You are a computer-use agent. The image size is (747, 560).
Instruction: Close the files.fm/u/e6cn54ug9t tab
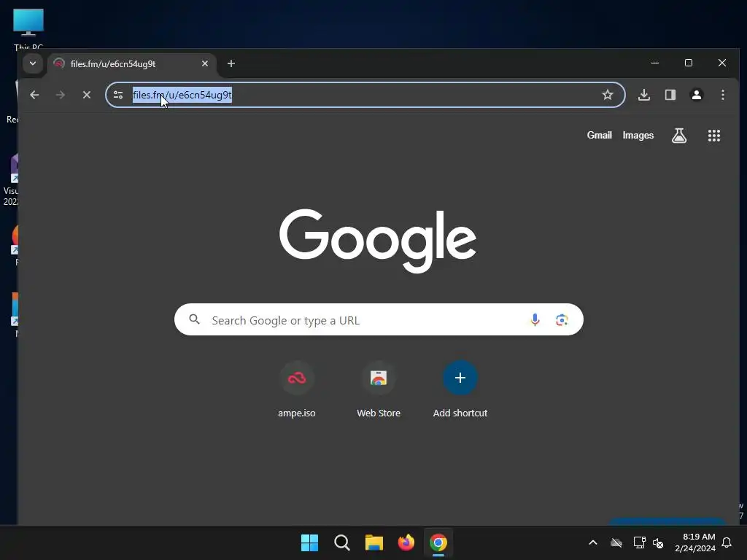tap(205, 63)
